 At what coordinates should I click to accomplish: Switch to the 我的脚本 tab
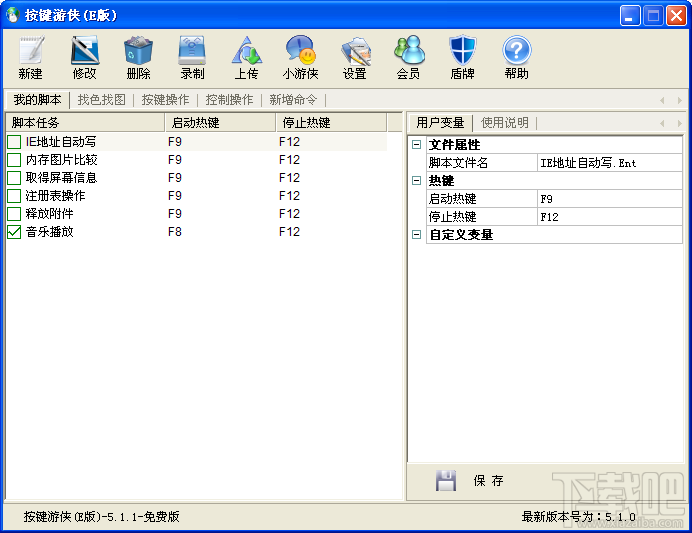coord(38,100)
